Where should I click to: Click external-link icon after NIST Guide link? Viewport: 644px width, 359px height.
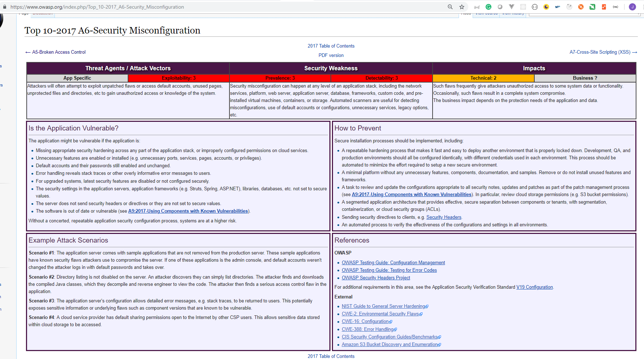[427, 307]
